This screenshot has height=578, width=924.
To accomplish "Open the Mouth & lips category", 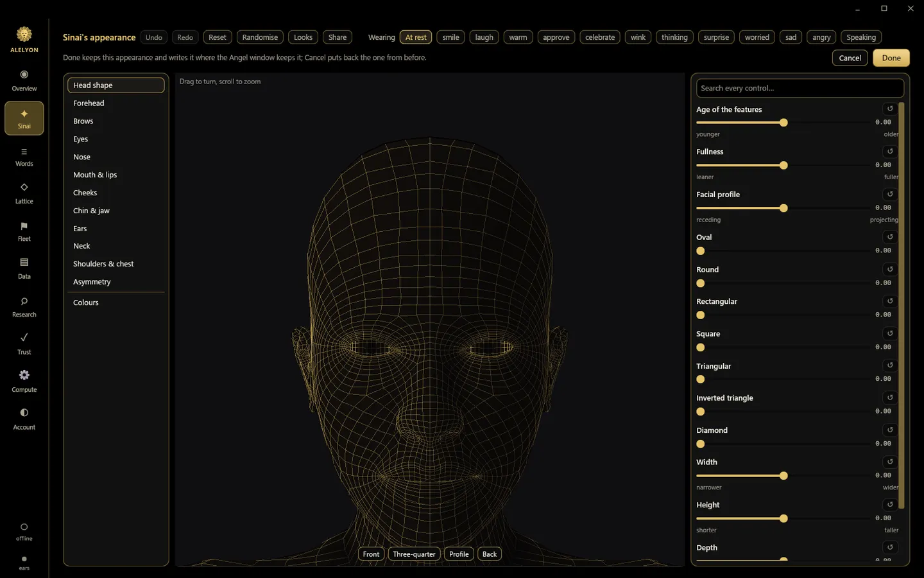I will pyautogui.click(x=116, y=175).
